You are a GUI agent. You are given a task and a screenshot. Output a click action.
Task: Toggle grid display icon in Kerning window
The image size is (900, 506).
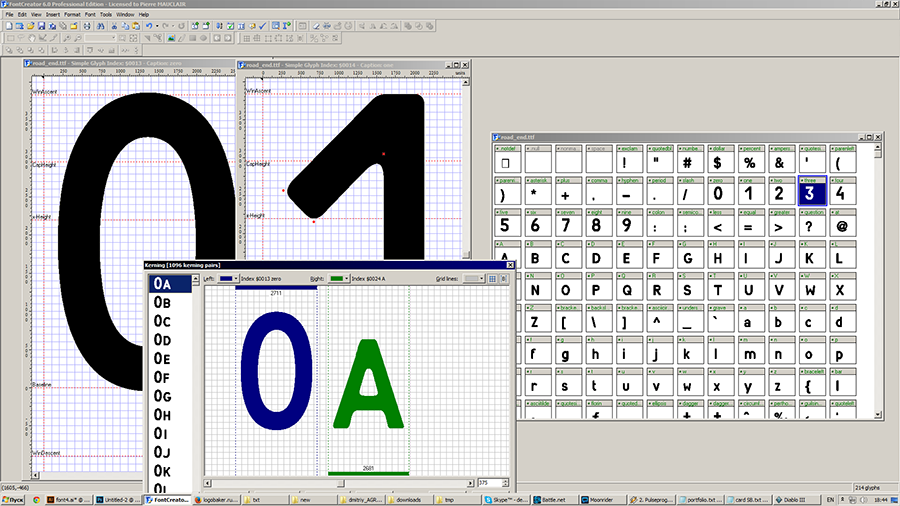(x=492, y=278)
